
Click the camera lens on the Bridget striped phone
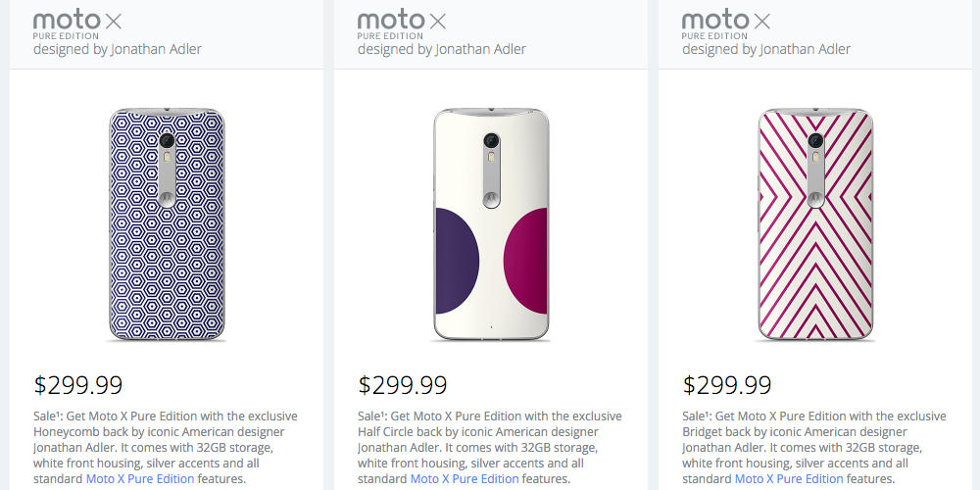tap(815, 140)
